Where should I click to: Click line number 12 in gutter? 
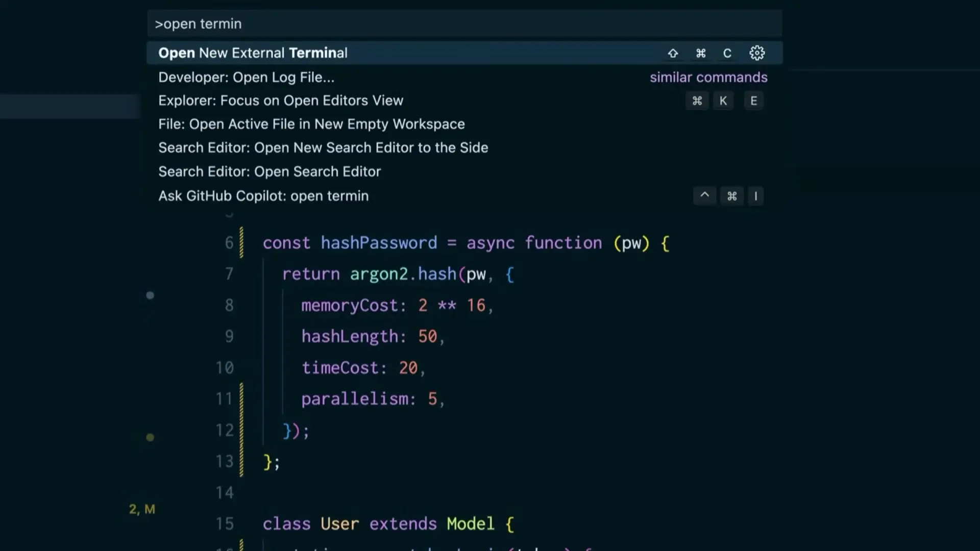pyautogui.click(x=225, y=430)
